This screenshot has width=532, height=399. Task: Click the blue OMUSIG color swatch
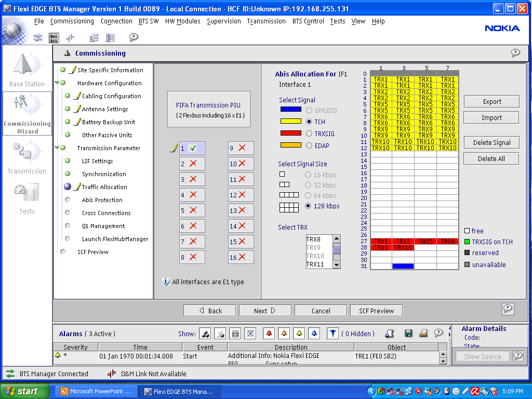coord(291,110)
